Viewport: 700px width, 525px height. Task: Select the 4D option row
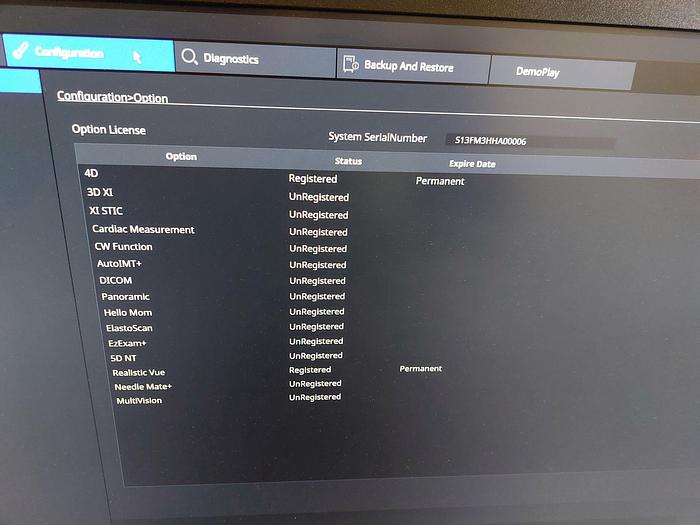click(92, 174)
